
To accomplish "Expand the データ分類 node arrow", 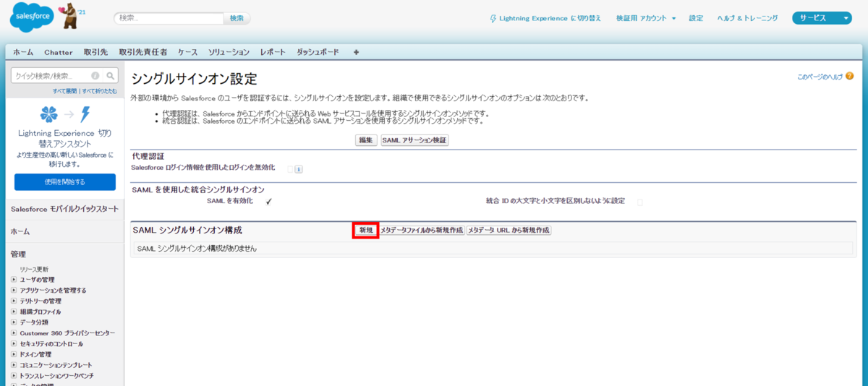I will (x=14, y=322).
